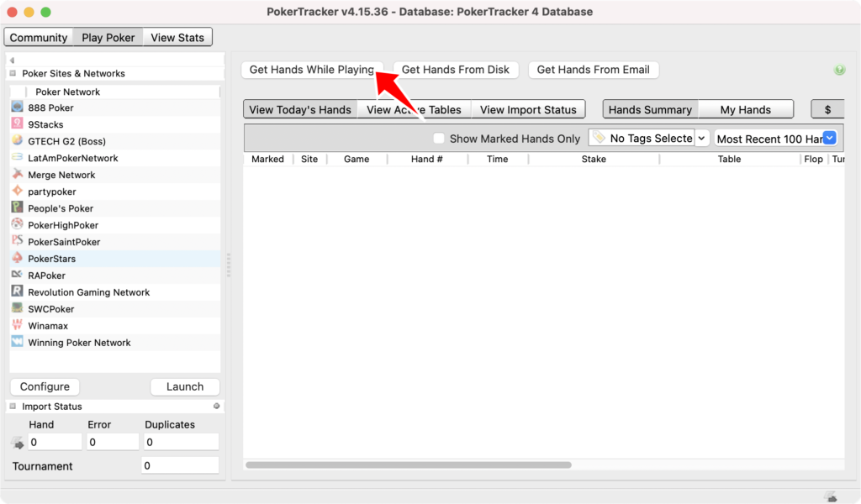
Task: Click the hand import icon beside Hand count
Action: (x=18, y=443)
